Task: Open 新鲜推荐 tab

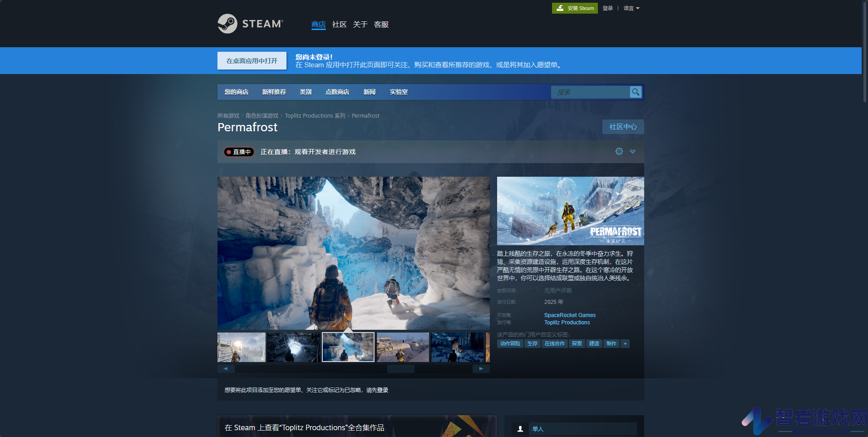Action: [274, 92]
